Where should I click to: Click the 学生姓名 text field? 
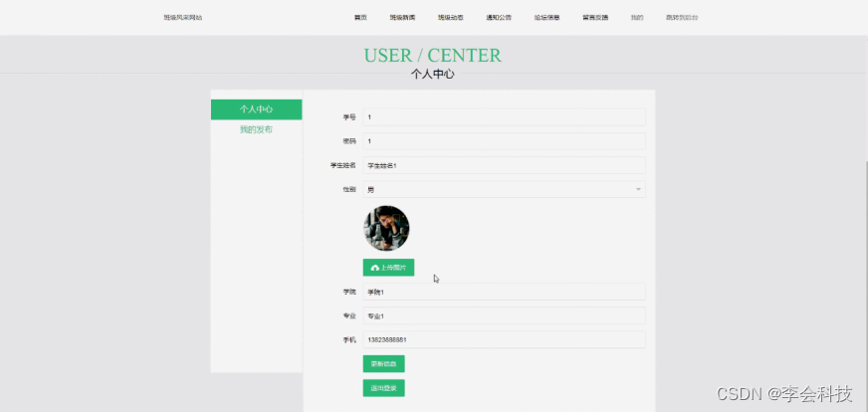(505, 165)
